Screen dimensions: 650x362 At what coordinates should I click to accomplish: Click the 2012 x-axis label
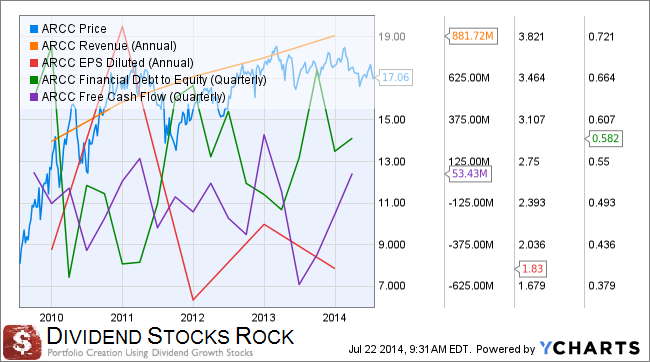(193, 318)
